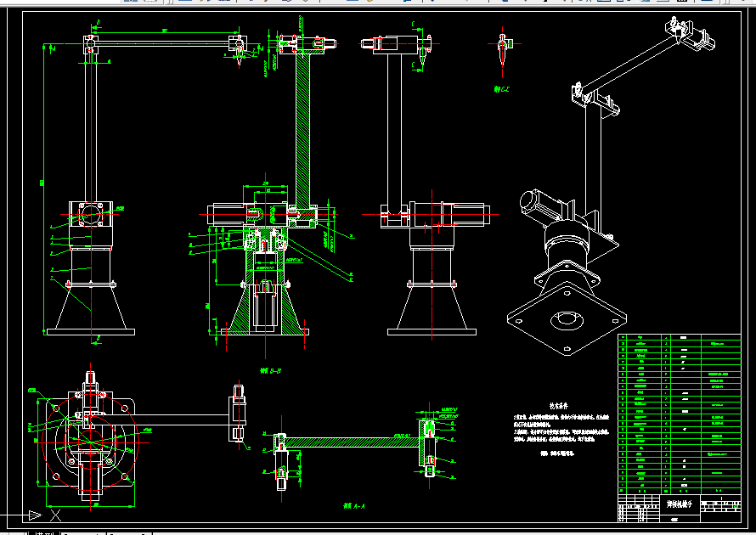Click the UCS X-axis arrow icon

click(35, 515)
